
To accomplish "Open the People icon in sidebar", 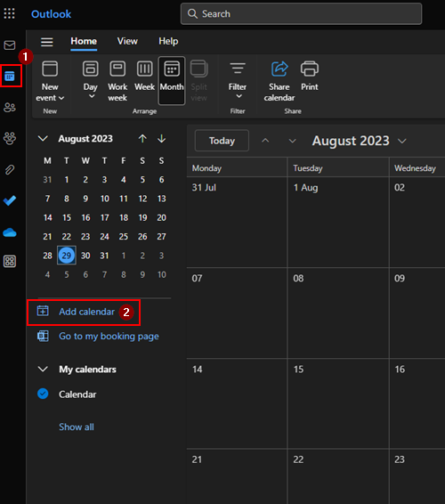I will pyautogui.click(x=10, y=108).
